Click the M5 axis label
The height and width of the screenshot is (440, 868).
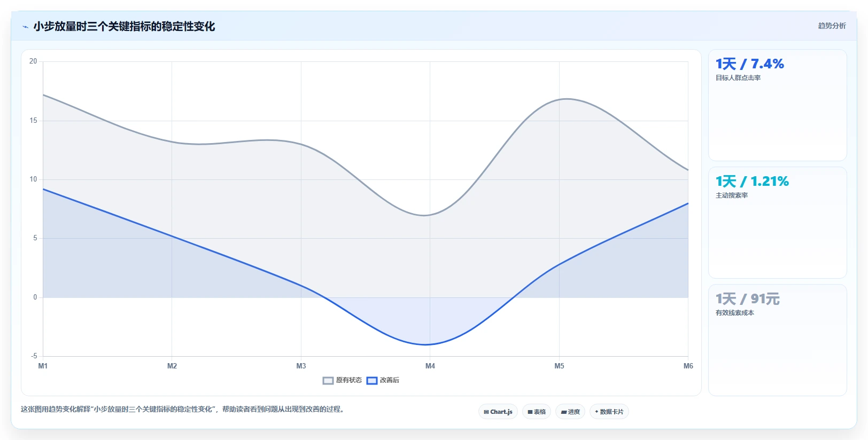point(559,366)
